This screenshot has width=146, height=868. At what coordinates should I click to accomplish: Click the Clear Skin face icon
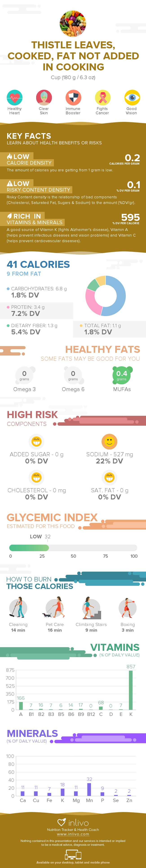coord(44,98)
